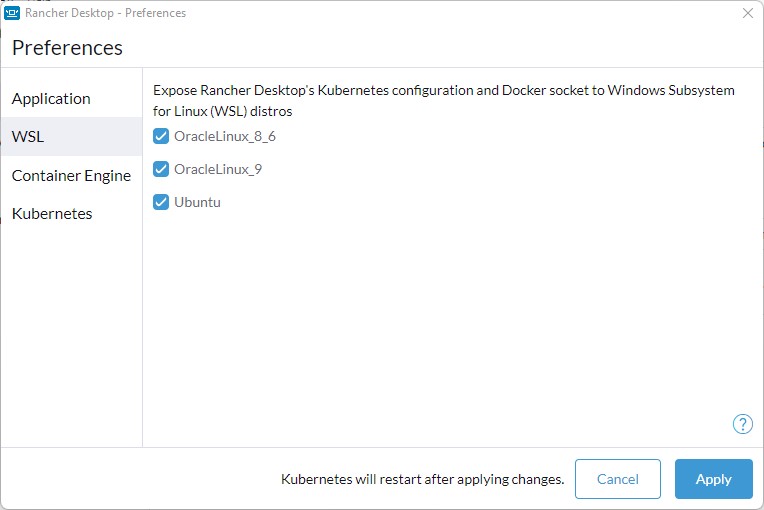Click the Rancher Desktop logo in title bar
764x510 pixels.
(12, 13)
